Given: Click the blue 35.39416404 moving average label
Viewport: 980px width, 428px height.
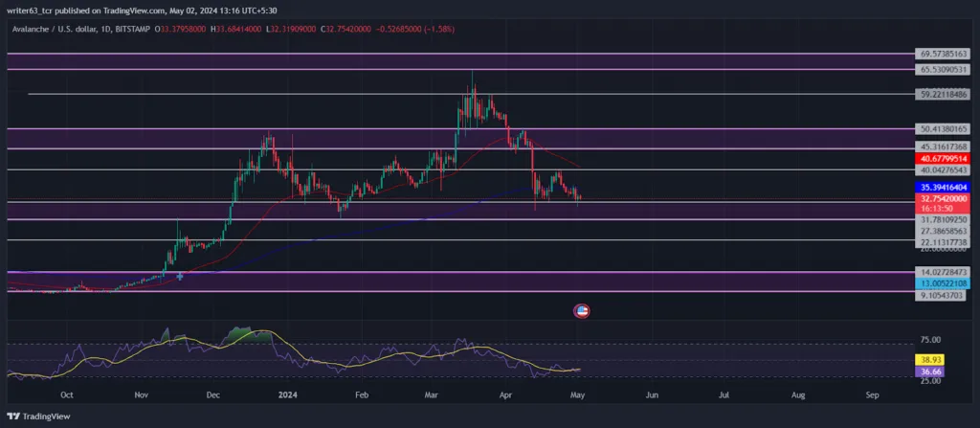Looking at the screenshot, I should click(x=942, y=187).
